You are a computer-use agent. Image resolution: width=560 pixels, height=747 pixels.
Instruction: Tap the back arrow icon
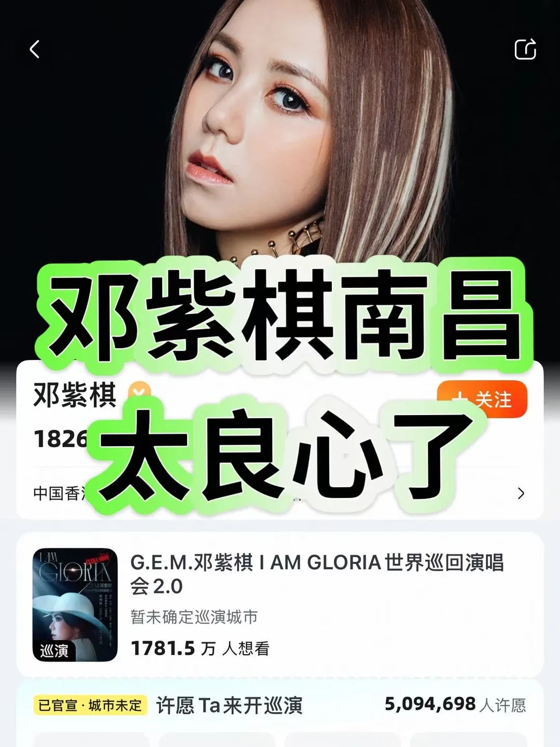[35, 49]
